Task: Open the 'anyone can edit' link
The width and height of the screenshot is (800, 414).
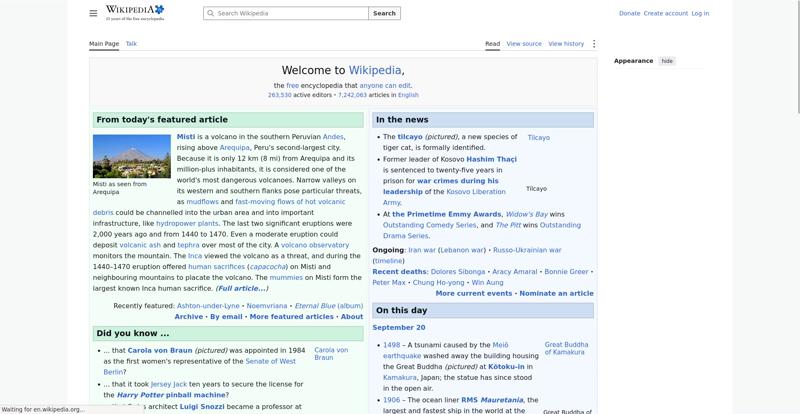Action: click(x=385, y=86)
